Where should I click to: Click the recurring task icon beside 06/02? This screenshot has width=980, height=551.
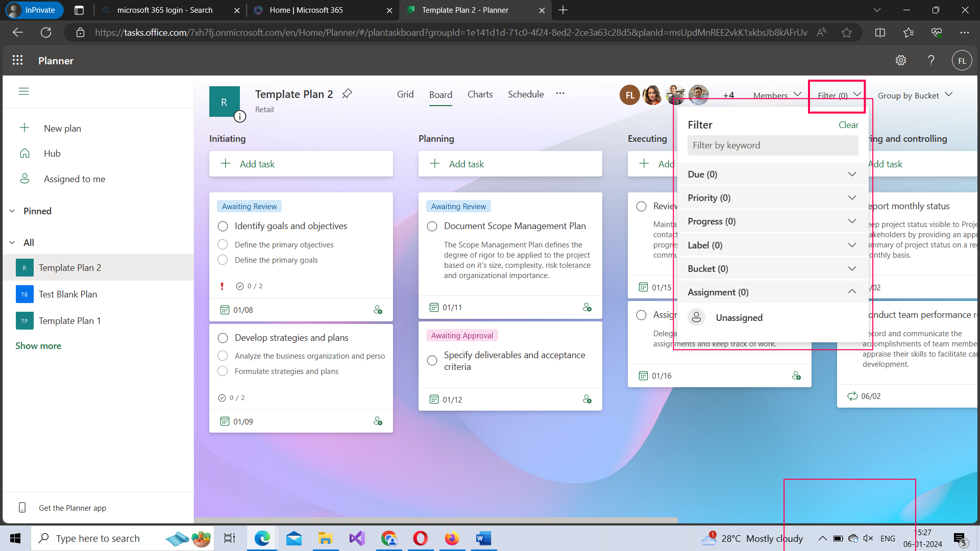coord(852,396)
